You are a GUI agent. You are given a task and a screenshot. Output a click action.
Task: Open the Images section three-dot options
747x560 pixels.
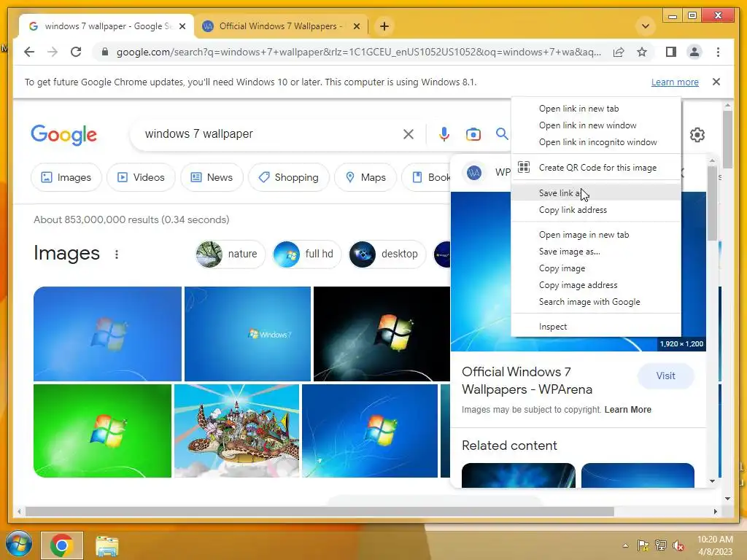click(117, 254)
